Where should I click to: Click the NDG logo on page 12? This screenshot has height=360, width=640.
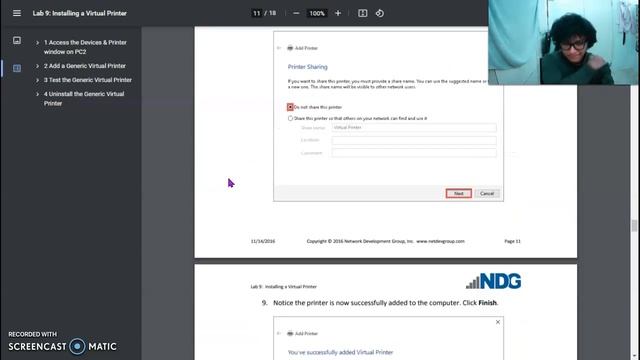point(493,281)
